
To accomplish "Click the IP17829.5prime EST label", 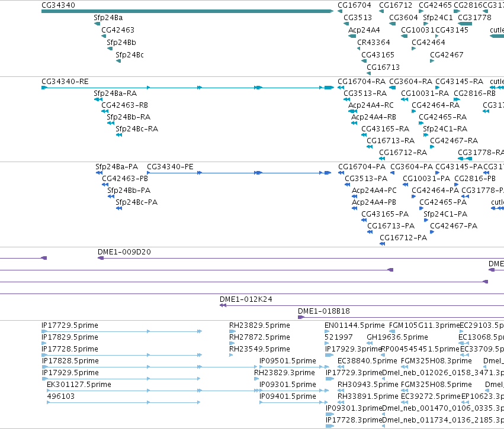I will click(70, 337).
